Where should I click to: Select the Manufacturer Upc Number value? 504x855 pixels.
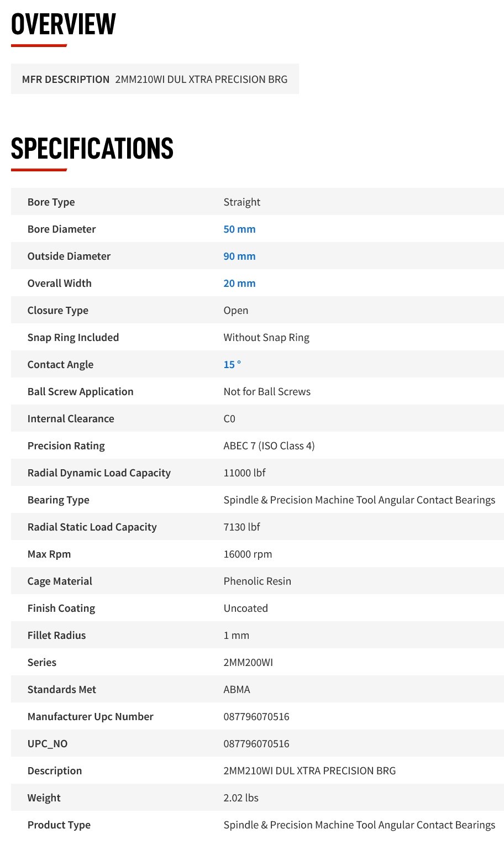pos(256,716)
